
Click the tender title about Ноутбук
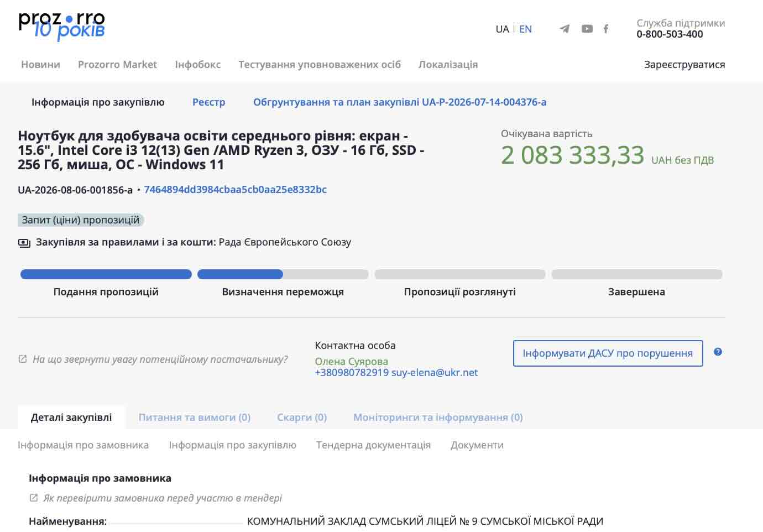pos(221,150)
